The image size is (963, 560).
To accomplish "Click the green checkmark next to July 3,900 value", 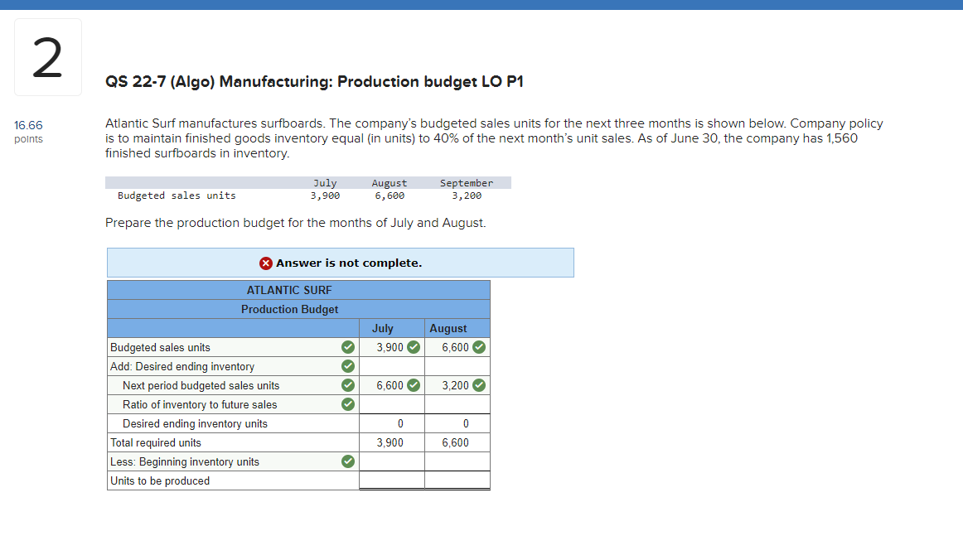I will point(412,347).
